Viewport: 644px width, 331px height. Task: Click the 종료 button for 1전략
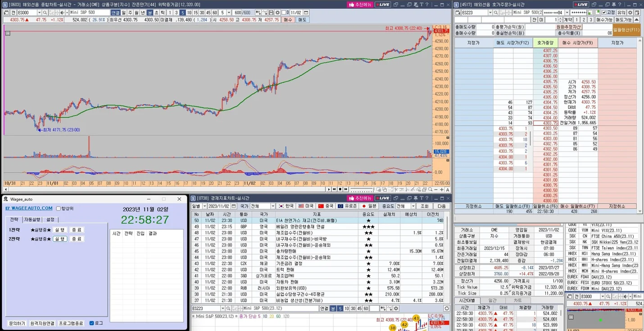[77, 230]
